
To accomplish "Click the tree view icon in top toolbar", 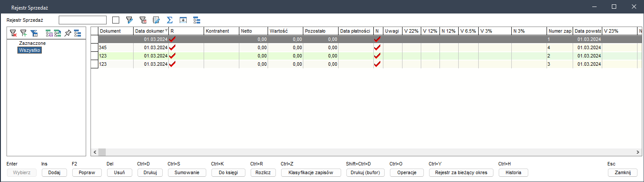I will 197,20.
